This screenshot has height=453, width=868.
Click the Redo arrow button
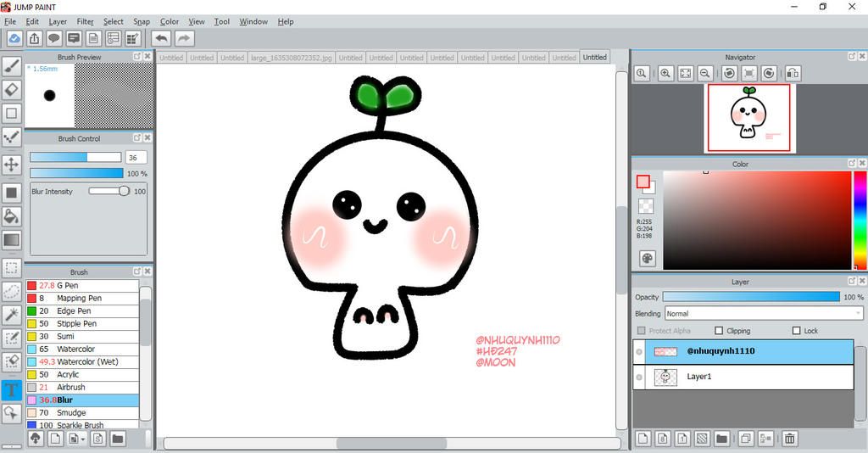184,38
